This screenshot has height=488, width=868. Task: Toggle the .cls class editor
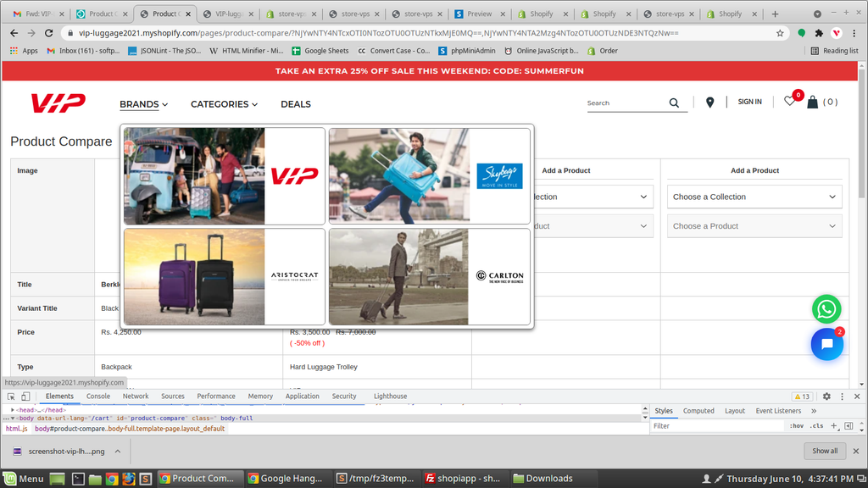(816, 426)
